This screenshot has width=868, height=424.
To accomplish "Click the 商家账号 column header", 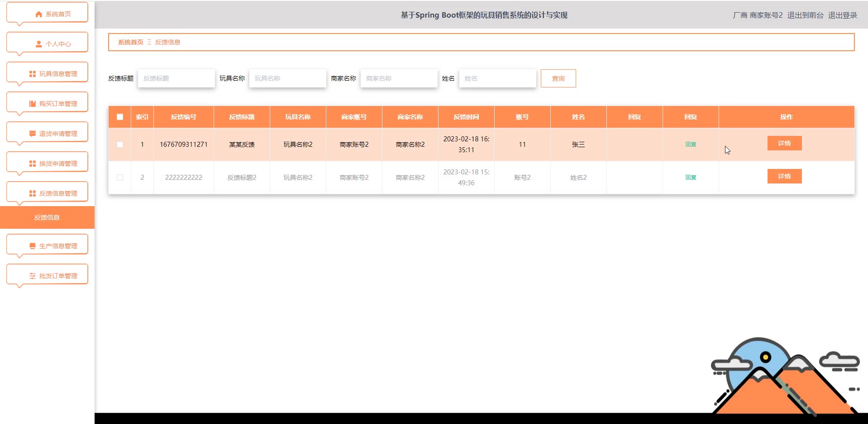I will click(x=354, y=117).
